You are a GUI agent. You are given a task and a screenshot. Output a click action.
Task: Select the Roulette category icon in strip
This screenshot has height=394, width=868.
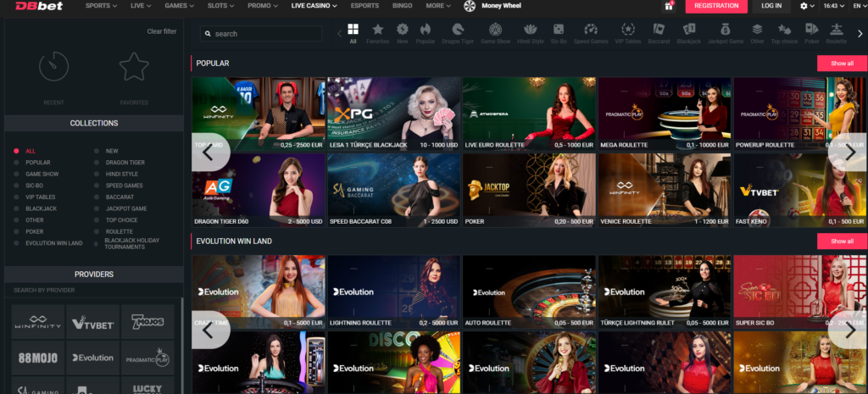point(837,30)
